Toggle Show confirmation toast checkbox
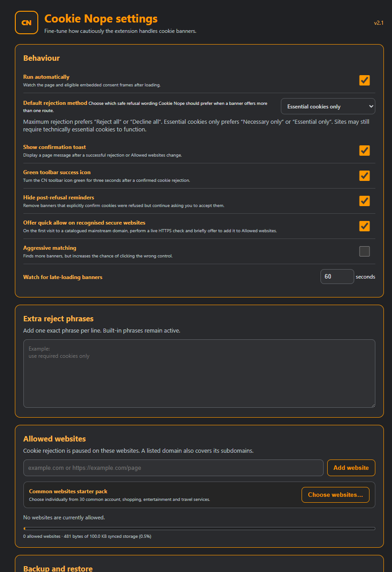The width and height of the screenshot is (392, 572). pyautogui.click(x=365, y=150)
